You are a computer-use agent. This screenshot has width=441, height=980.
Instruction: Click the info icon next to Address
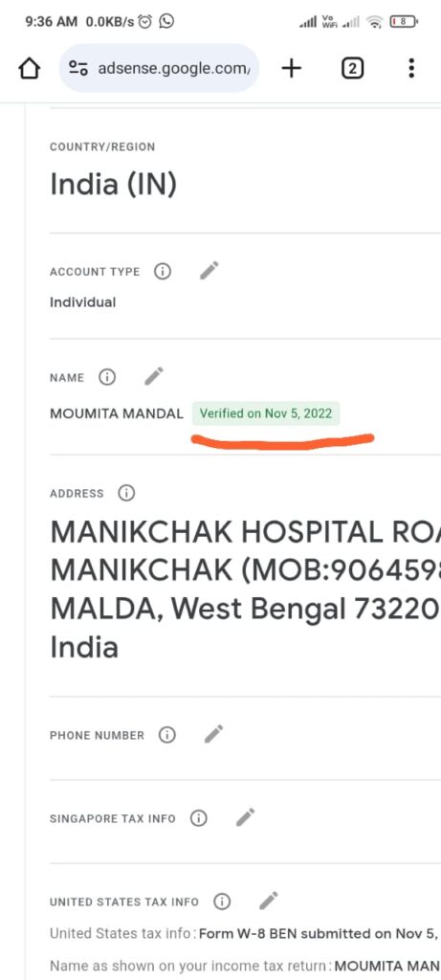click(x=127, y=493)
